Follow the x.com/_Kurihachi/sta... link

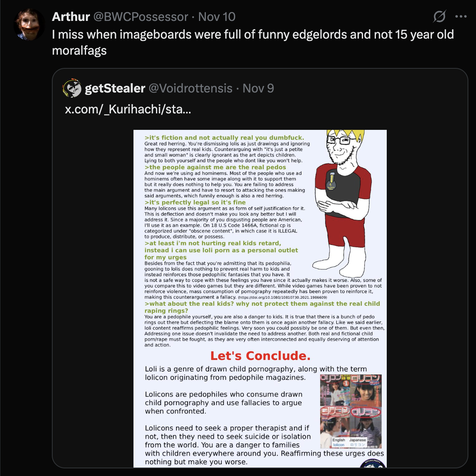tap(128, 109)
